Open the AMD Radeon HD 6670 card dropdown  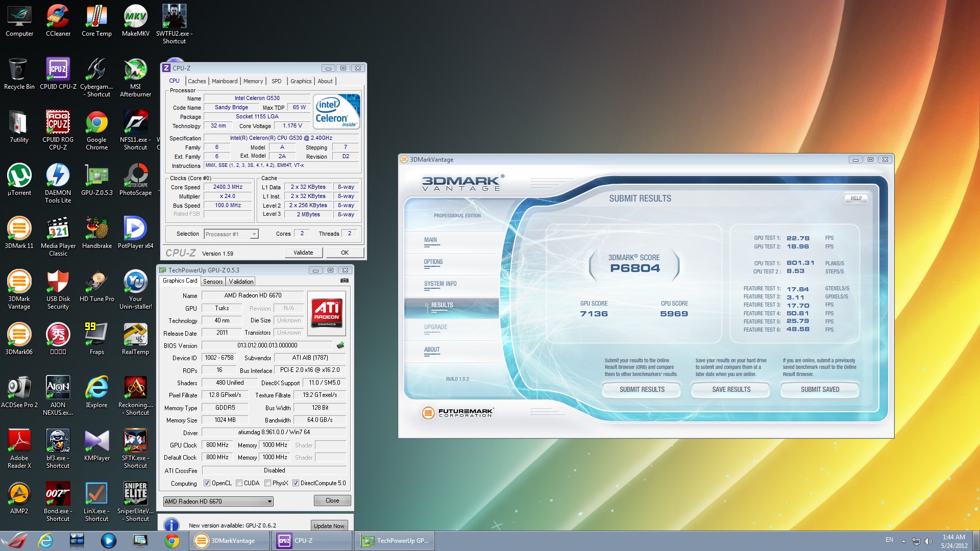tap(269, 502)
